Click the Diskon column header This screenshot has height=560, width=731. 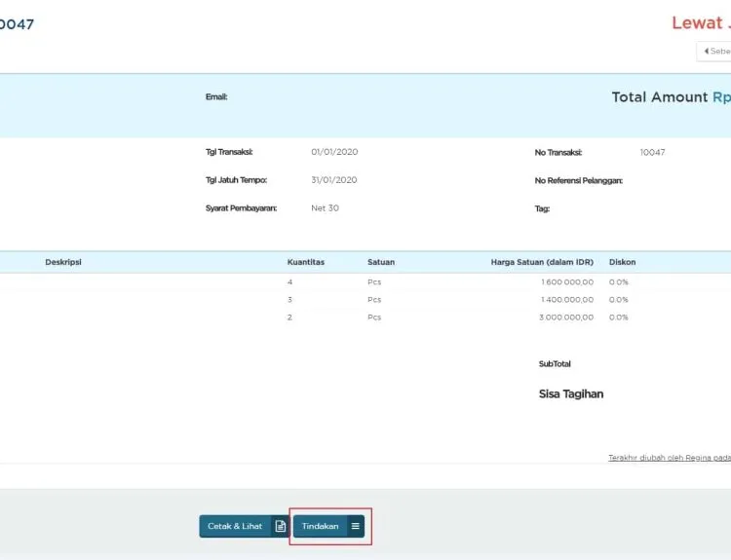click(x=622, y=262)
